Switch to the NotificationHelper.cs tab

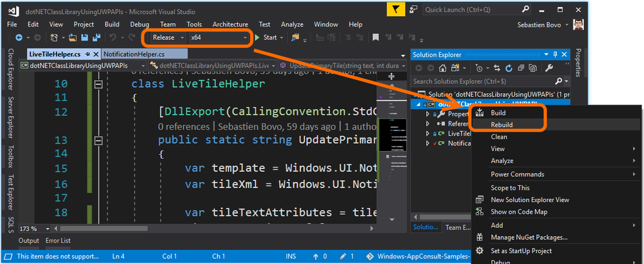pos(134,54)
